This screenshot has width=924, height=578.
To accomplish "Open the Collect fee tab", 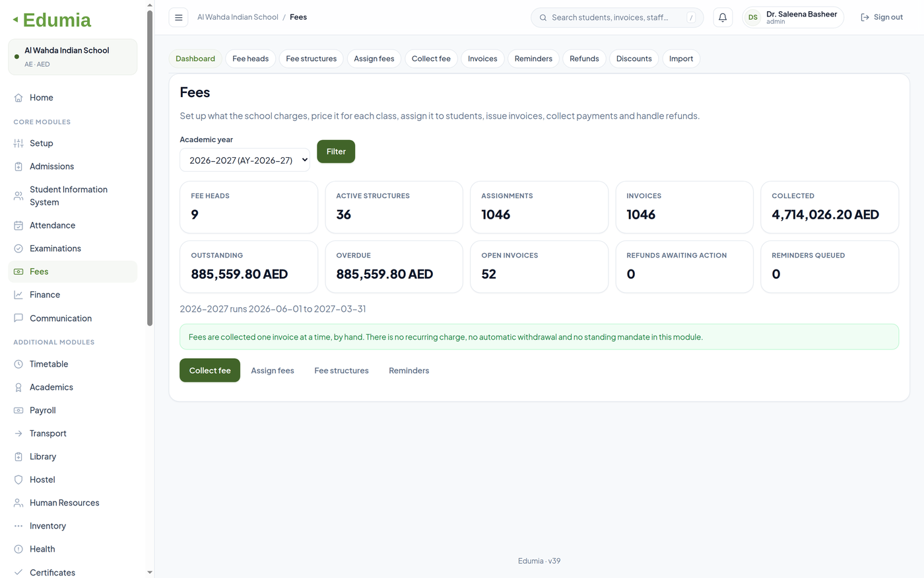I will point(431,59).
